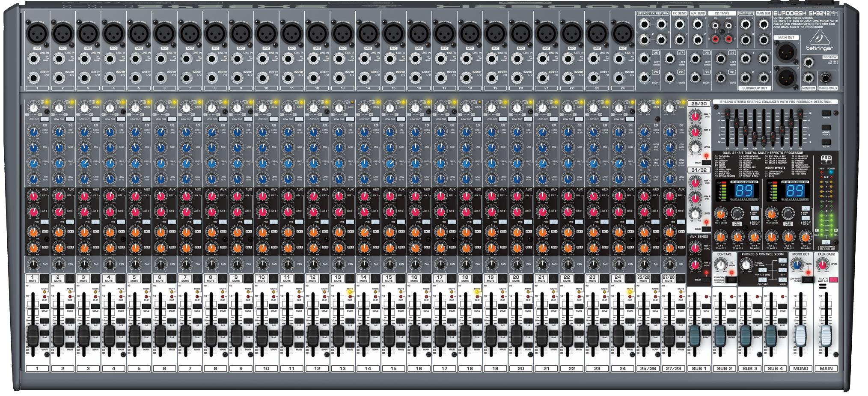
Task: Toggle the 31/32 return Solo button
Action: point(706,229)
